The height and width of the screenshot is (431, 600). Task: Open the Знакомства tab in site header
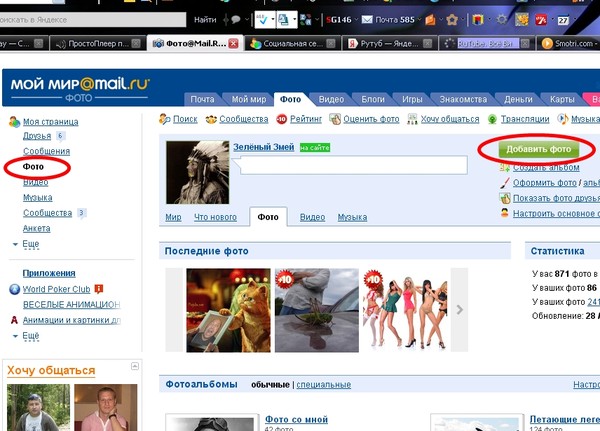[x=463, y=100]
